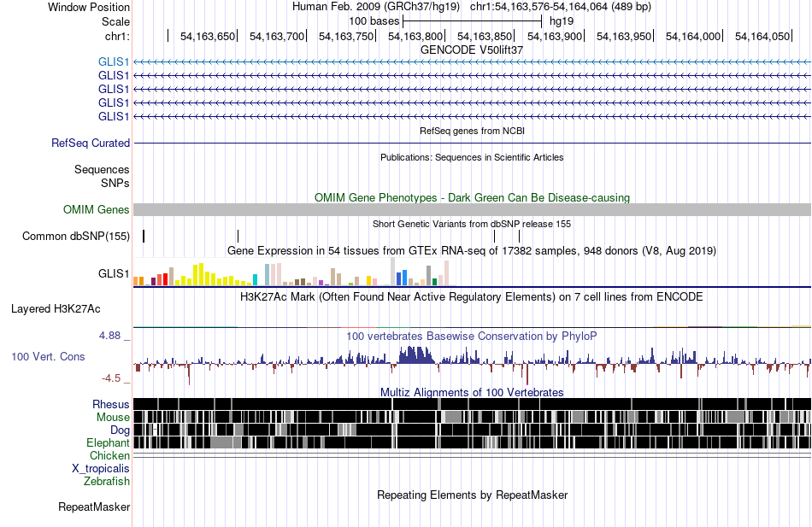Click the Dog alignment label
Screen dimensions: 812x527
coord(120,430)
